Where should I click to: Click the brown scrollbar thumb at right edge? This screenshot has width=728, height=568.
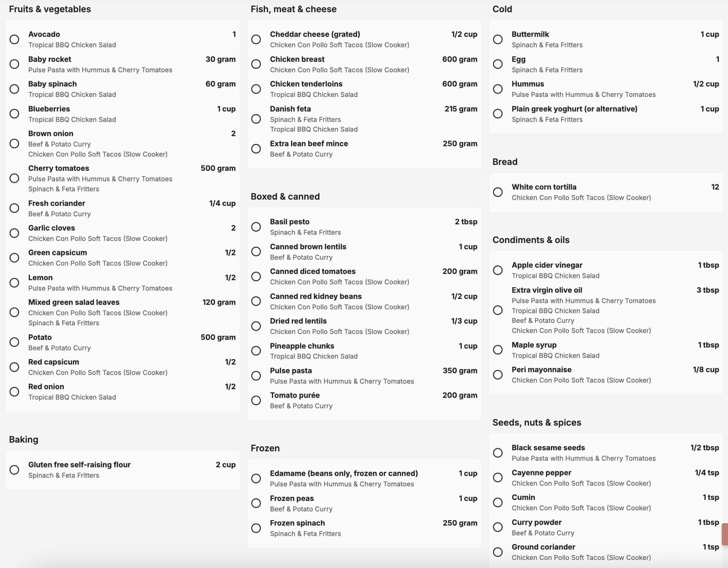click(x=725, y=534)
